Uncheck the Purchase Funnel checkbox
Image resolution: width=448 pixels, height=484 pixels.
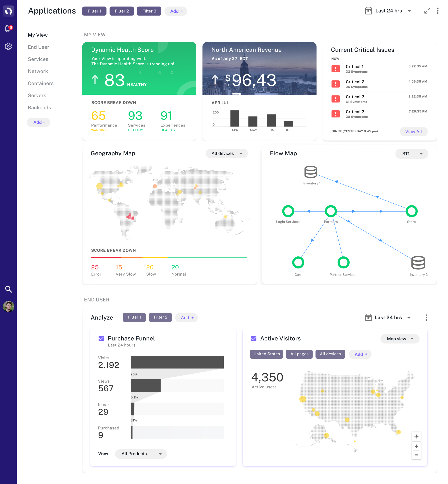pos(101,338)
